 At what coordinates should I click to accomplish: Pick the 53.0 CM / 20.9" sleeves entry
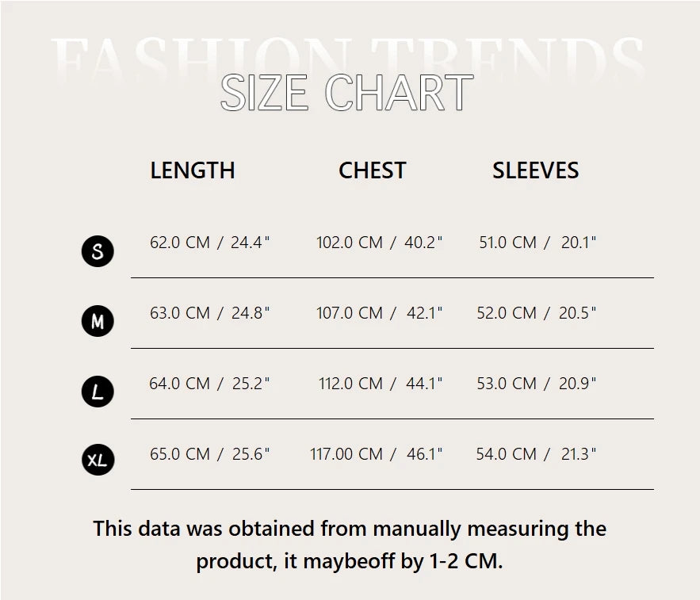pyautogui.click(x=537, y=384)
